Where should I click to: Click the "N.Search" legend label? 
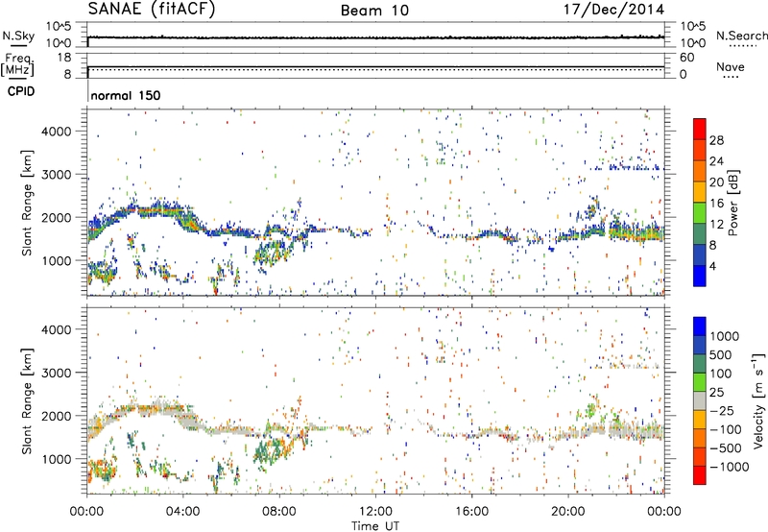tap(741, 36)
